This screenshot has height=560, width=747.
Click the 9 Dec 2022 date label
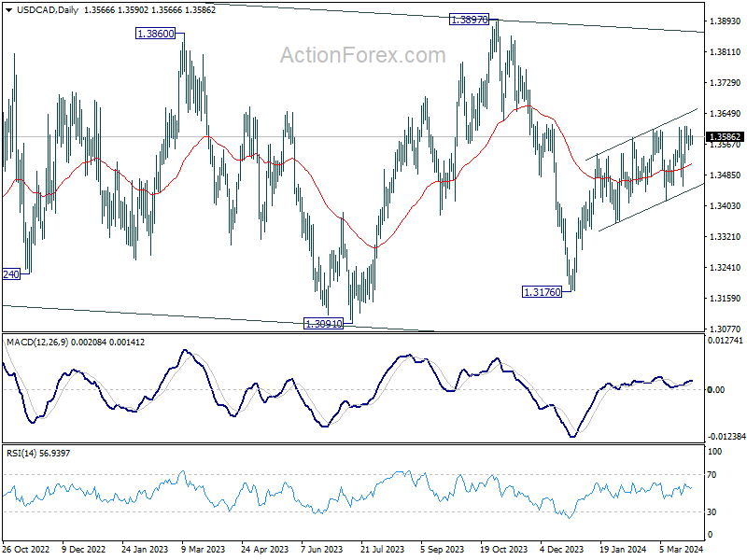84,549
